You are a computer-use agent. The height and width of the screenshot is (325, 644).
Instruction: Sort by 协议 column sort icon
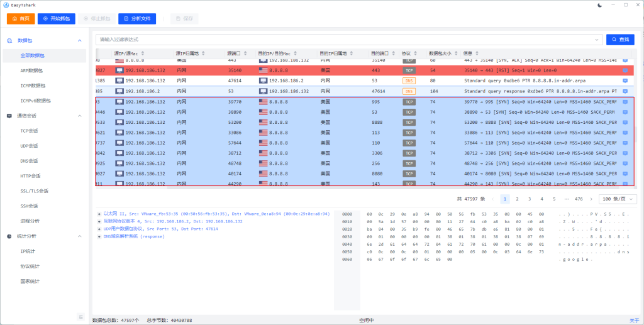click(x=415, y=53)
